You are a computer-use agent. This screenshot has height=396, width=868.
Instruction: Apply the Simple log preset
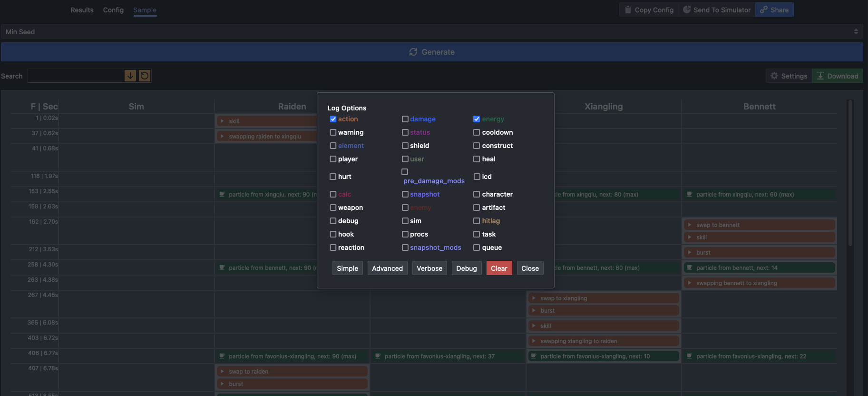click(347, 268)
